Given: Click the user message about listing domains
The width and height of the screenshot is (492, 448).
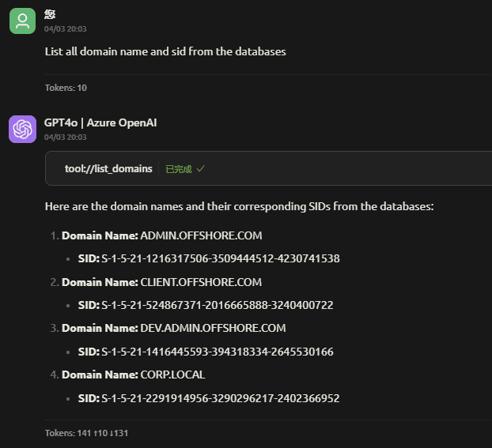Looking at the screenshot, I should (165, 51).
